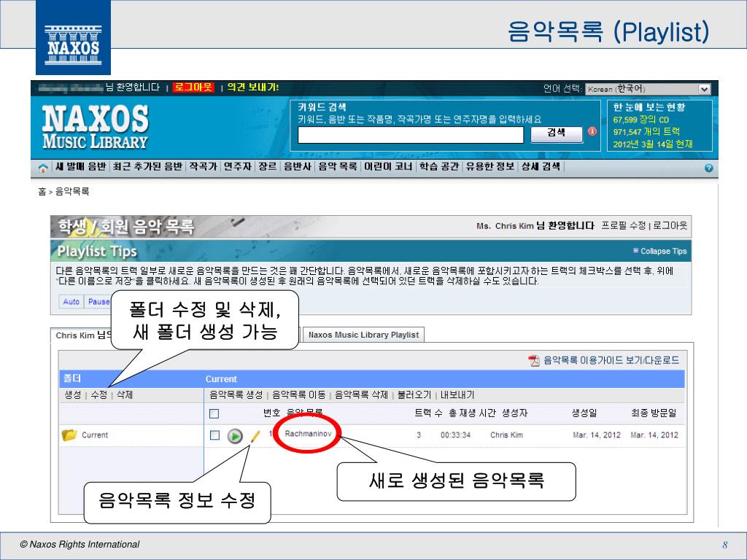Click 음악목록 삭제 link
The height and width of the screenshot is (560, 747).
(x=362, y=394)
